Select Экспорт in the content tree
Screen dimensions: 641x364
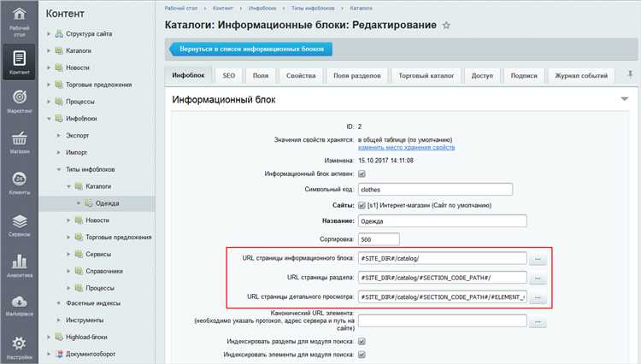pos(77,135)
